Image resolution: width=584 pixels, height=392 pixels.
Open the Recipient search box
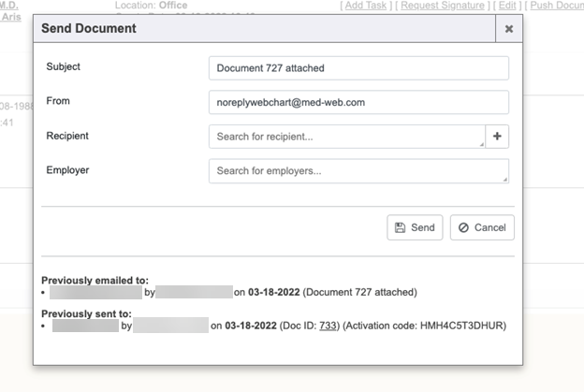click(344, 137)
